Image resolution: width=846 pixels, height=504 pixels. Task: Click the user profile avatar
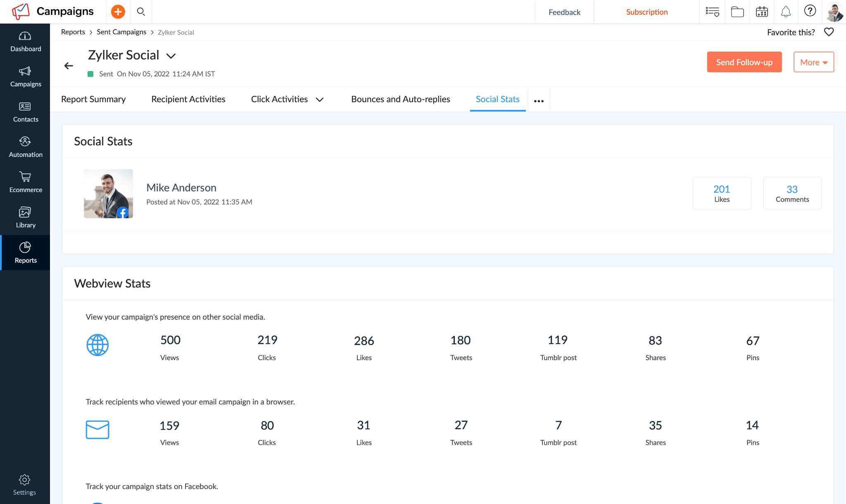click(x=835, y=12)
